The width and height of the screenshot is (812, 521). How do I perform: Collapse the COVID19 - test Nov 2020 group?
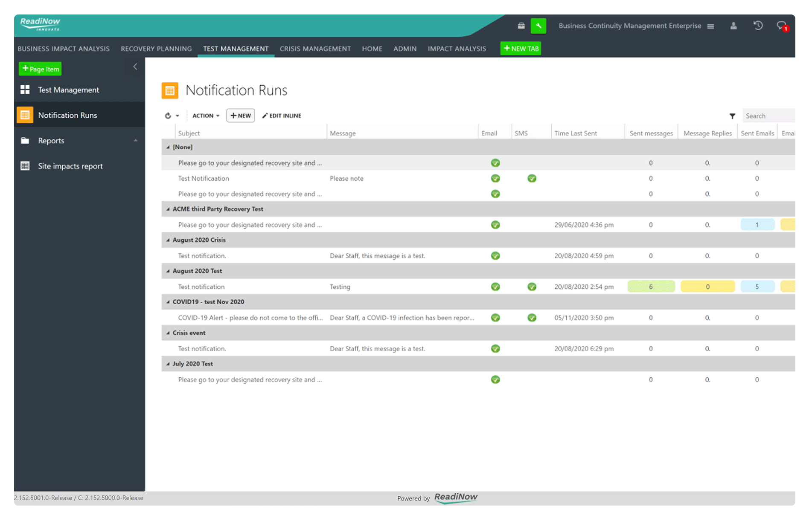(x=168, y=302)
